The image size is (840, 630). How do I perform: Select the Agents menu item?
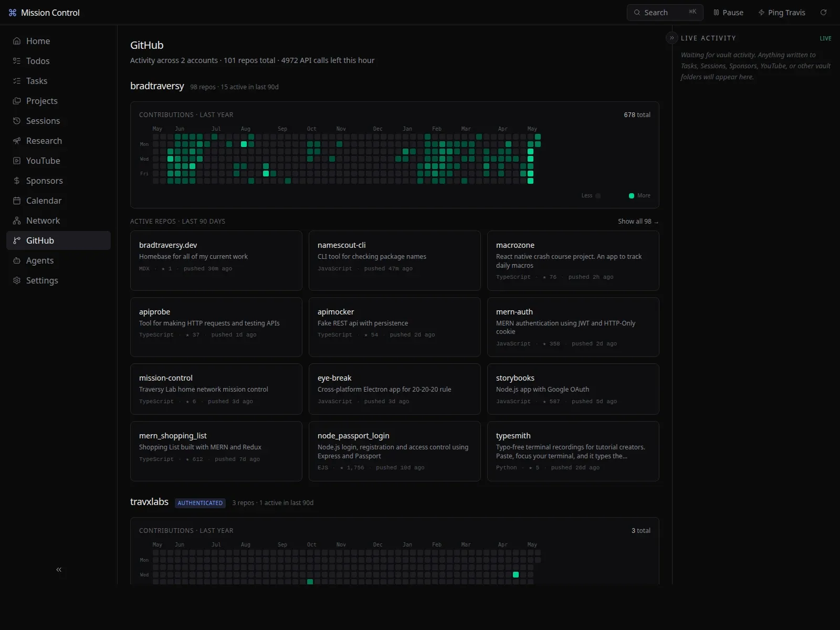[58, 260]
